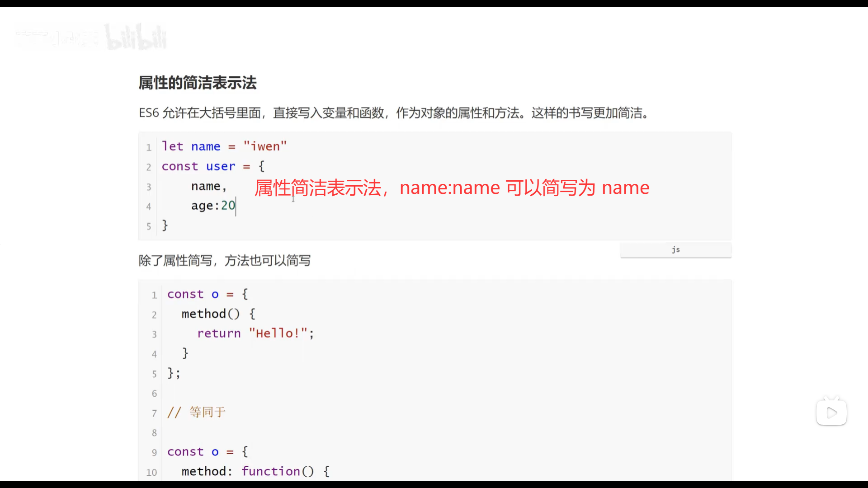This screenshot has height=488, width=868.
Task: Click the 'name,' property line in code
Action: coord(208,186)
